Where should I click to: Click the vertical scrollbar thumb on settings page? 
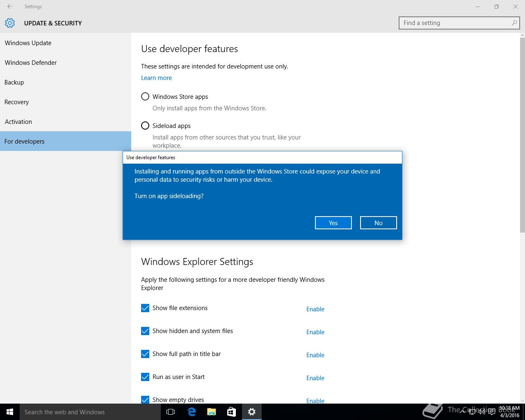522,135
